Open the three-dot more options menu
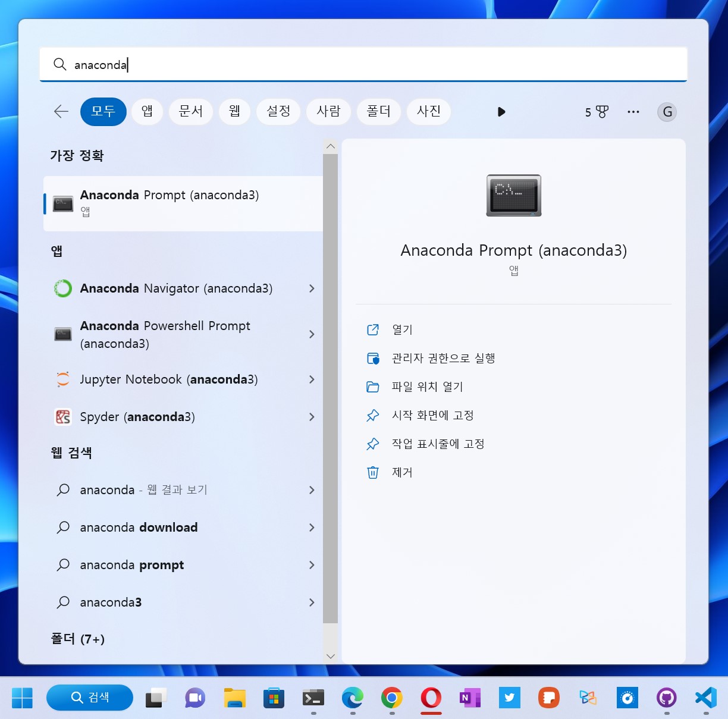Screen dimensions: 728x719 click(x=633, y=112)
